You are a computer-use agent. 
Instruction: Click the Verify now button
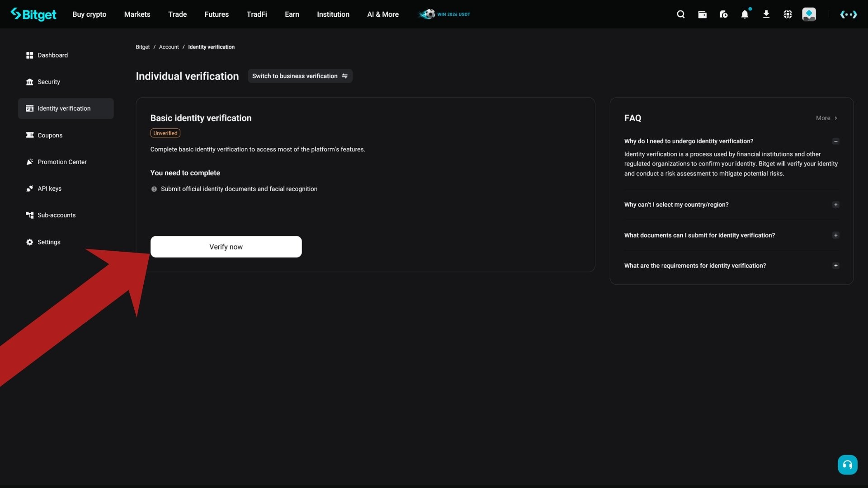tap(226, 247)
